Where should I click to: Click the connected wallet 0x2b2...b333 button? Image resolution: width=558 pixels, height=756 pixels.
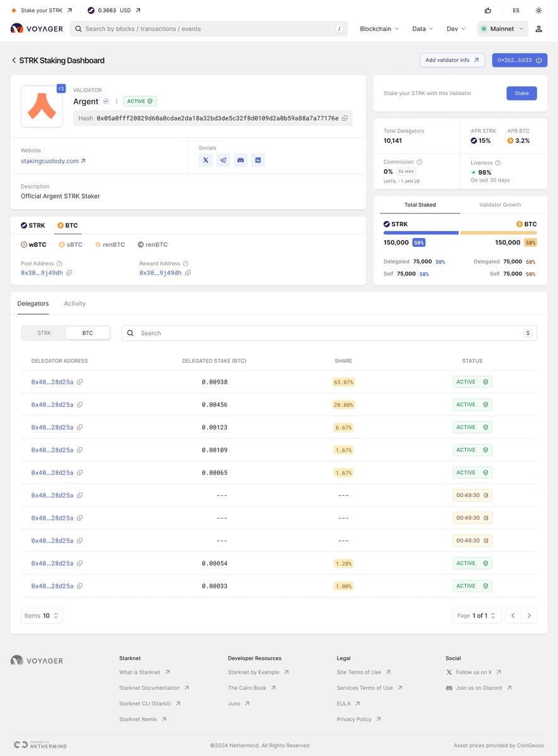pos(520,60)
